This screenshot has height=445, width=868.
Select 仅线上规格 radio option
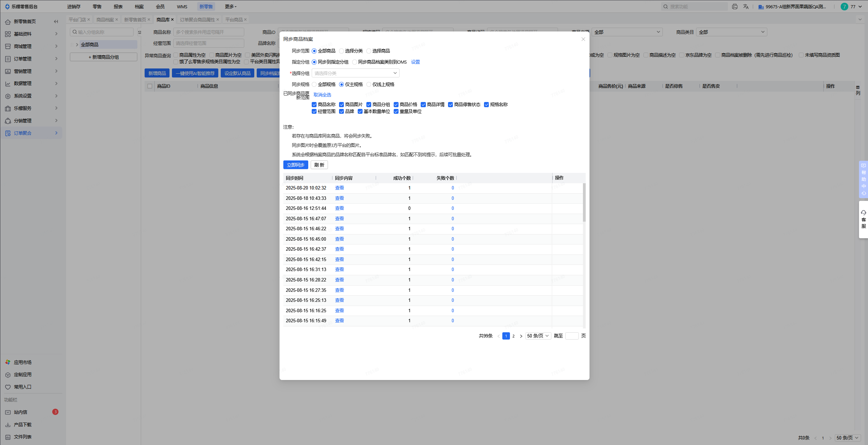coord(369,84)
